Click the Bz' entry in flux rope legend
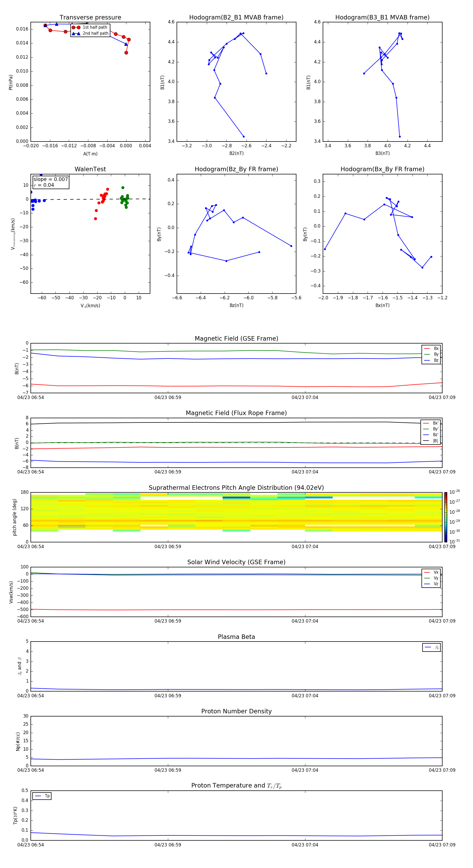Image resolution: width=473 pixels, height=868 pixels. tap(431, 435)
